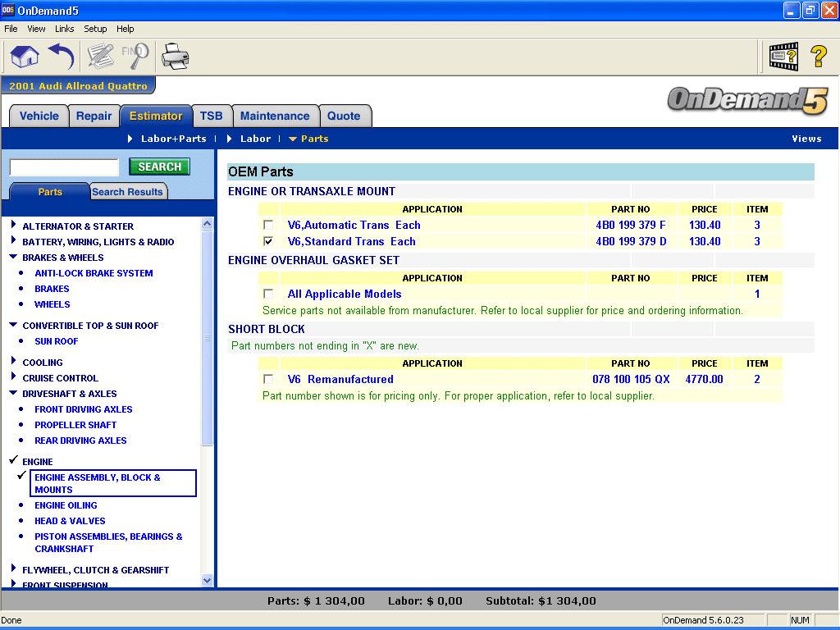Collapse the BRAKES & WHEELS category
Image resolution: width=840 pixels, height=630 pixels.
pyautogui.click(x=13, y=257)
